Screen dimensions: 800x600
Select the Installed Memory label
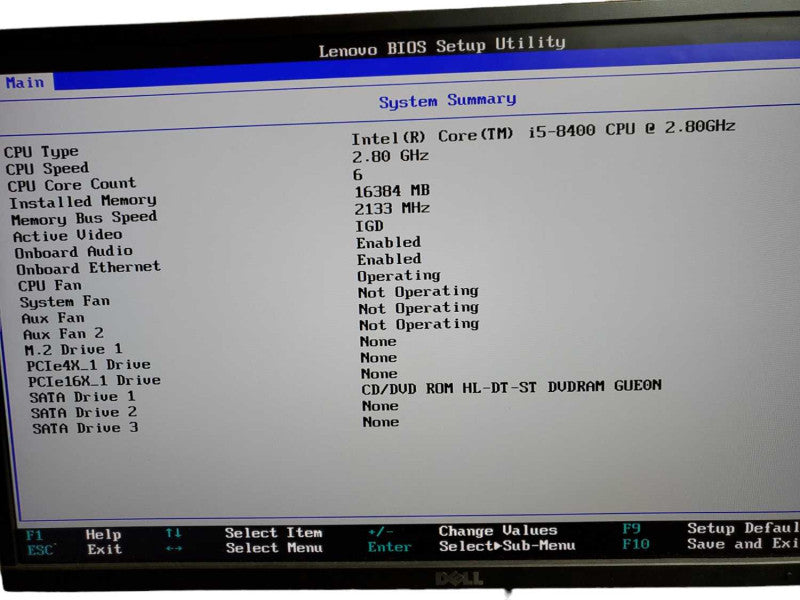(x=83, y=202)
